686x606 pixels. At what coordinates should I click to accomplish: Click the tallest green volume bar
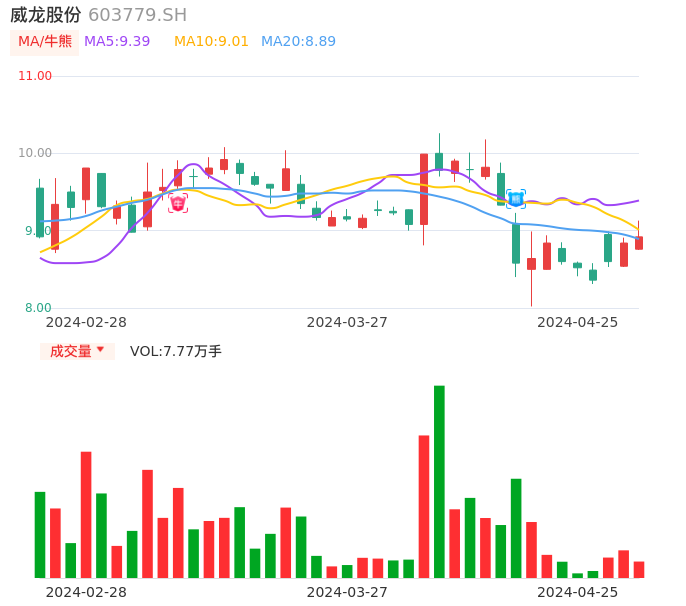pos(439,481)
